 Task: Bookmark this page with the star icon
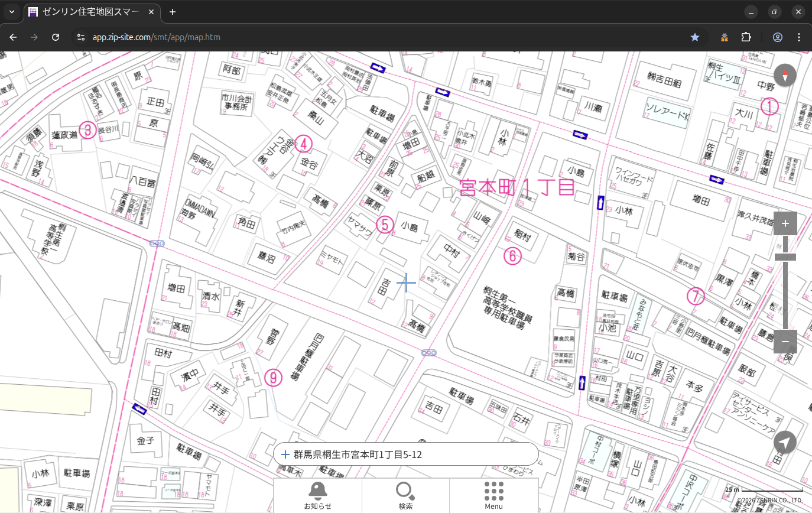coord(695,37)
